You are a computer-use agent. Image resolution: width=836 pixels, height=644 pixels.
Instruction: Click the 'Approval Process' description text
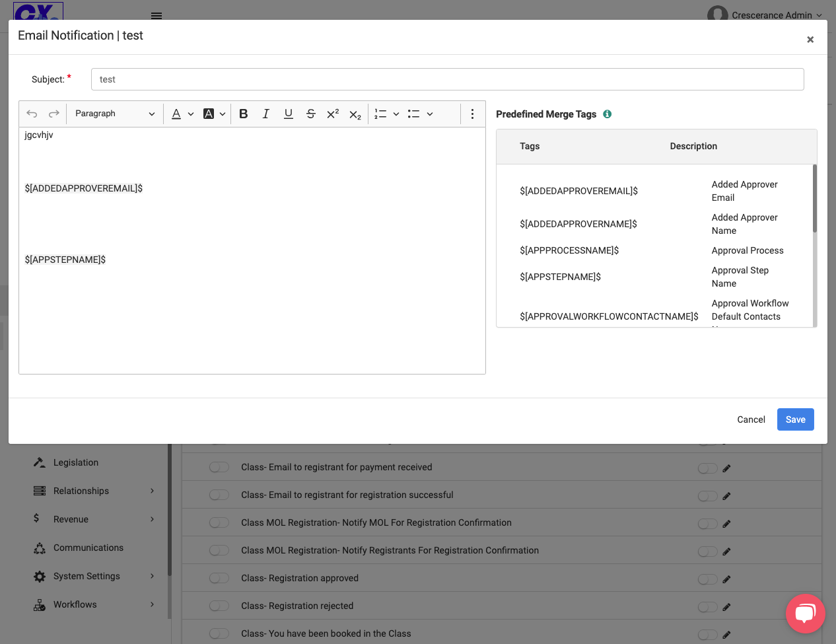click(748, 250)
